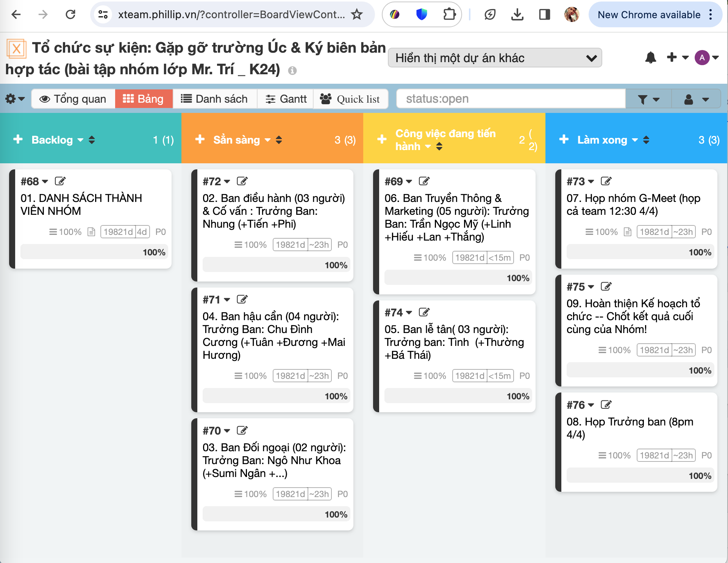This screenshot has height=563, width=728.
Task: Click the project info icon beside title
Action: (292, 70)
